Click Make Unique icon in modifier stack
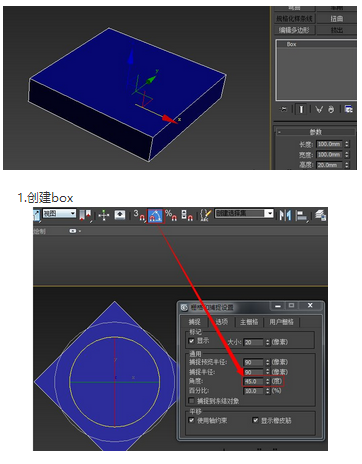Image resolution: width=362 pixels, height=464 pixels. [x=319, y=109]
